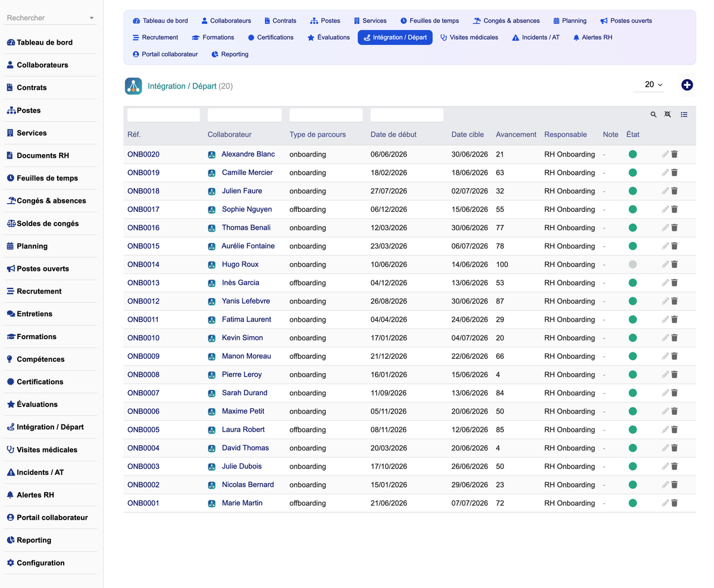714x588 pixels.
Task: Open the Postes ouverts top tab
Action: (626, 21)
